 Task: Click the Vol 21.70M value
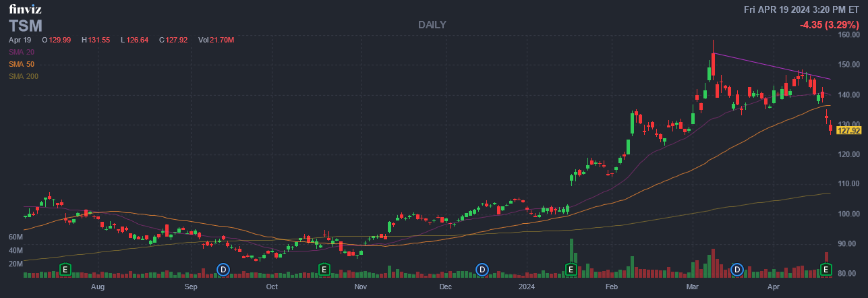point(216,40)
